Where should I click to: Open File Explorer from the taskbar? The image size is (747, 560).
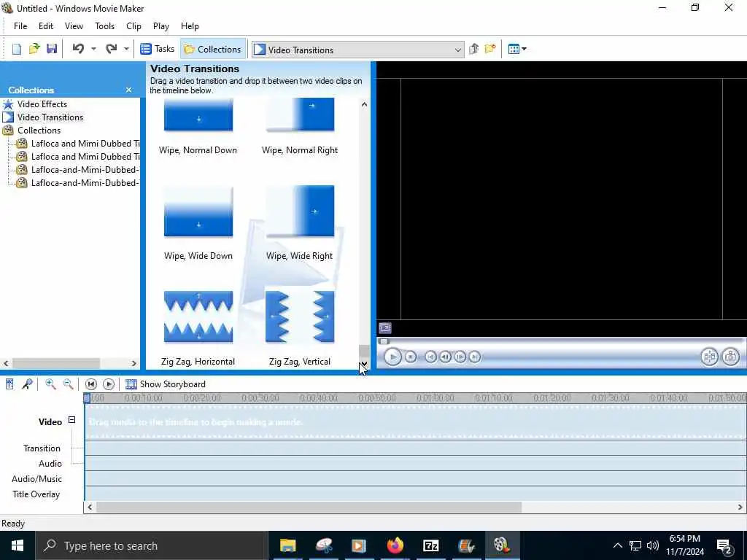click(x=287, y=545)
